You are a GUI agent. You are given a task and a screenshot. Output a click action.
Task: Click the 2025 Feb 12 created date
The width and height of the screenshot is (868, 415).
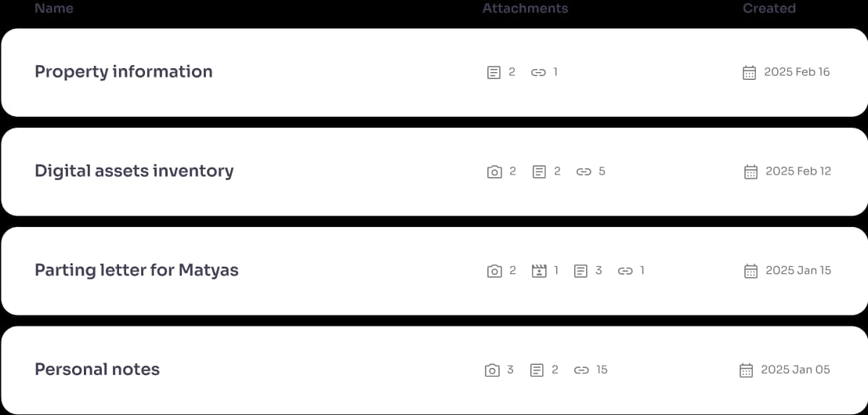click(798, 171)
